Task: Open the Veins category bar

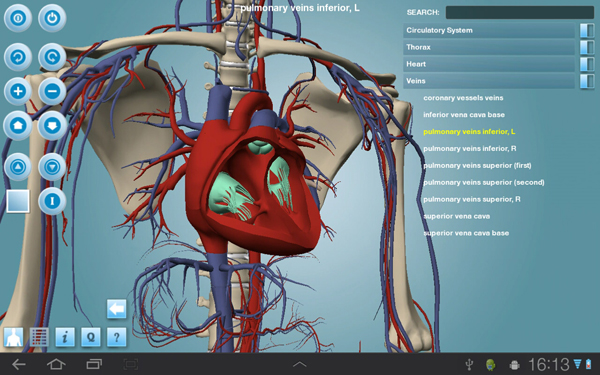Action: (489, 81)
